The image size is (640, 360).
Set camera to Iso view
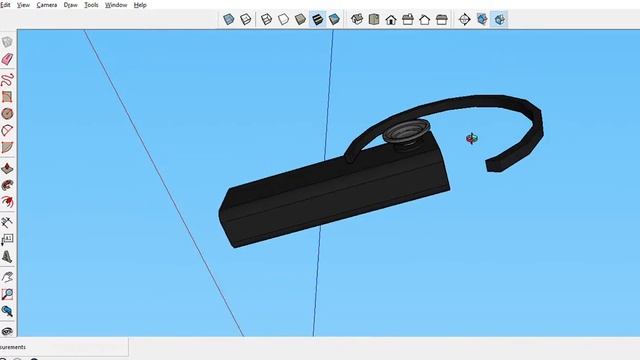pos(357,19)
